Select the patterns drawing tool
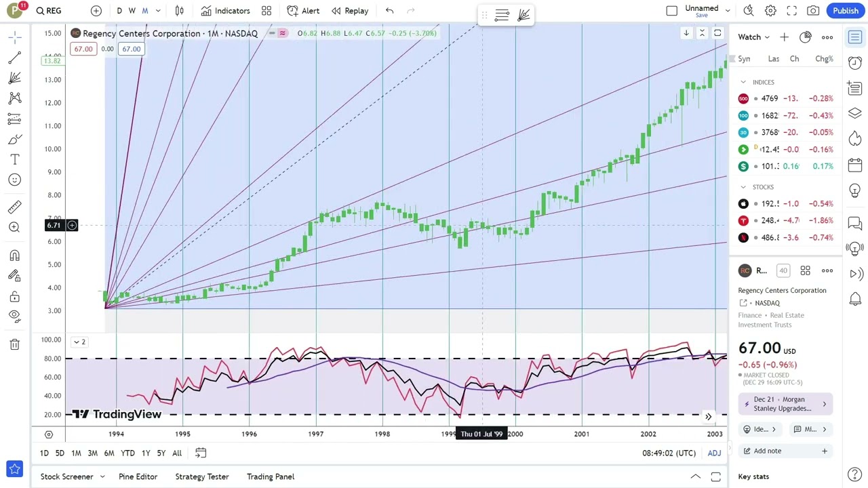Viewport: 868px width, 488px height. coord(15,99)
